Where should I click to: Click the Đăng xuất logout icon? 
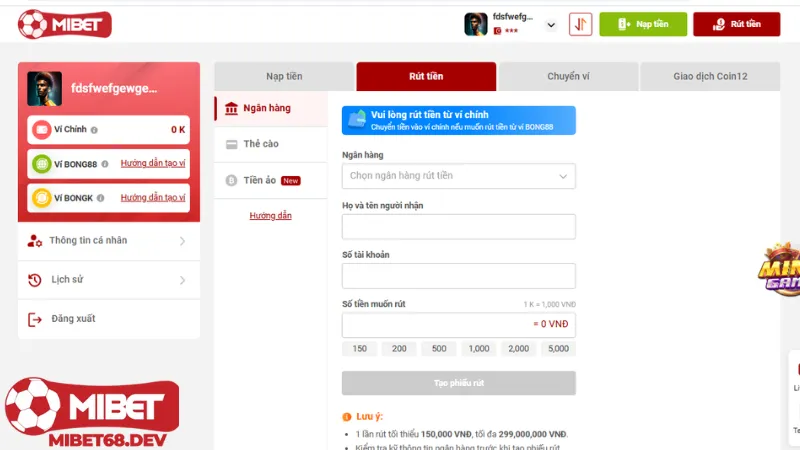tap(35, 319)
